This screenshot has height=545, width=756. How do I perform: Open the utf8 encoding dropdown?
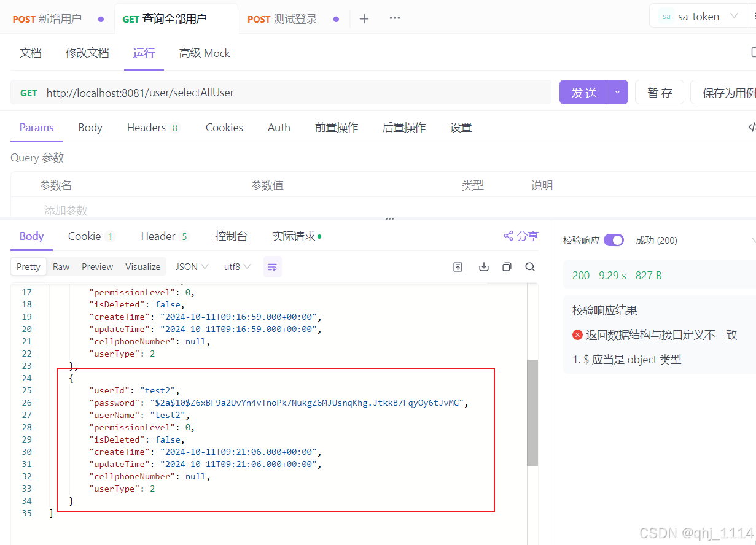237,266
